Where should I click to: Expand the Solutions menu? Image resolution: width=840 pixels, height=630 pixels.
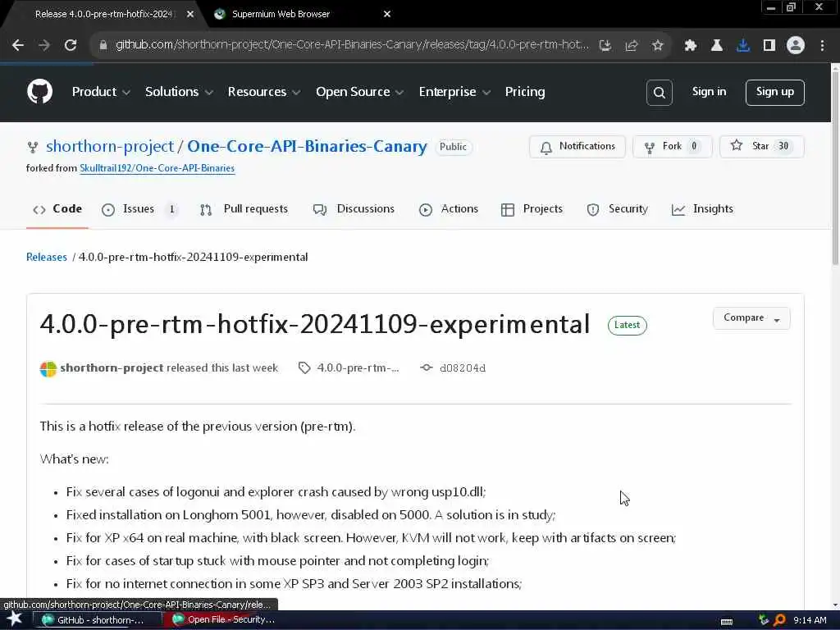coord(180,92)
